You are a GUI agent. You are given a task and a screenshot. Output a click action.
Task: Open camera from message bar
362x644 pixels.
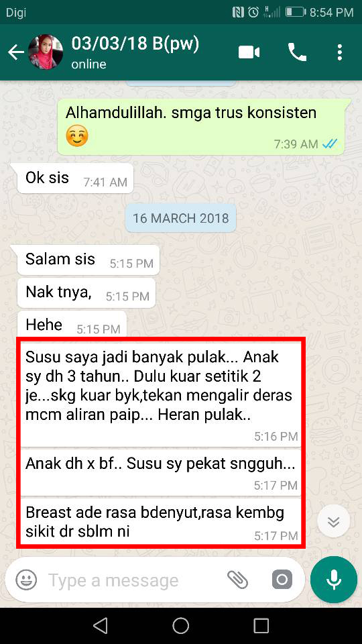tap(282, 580)
